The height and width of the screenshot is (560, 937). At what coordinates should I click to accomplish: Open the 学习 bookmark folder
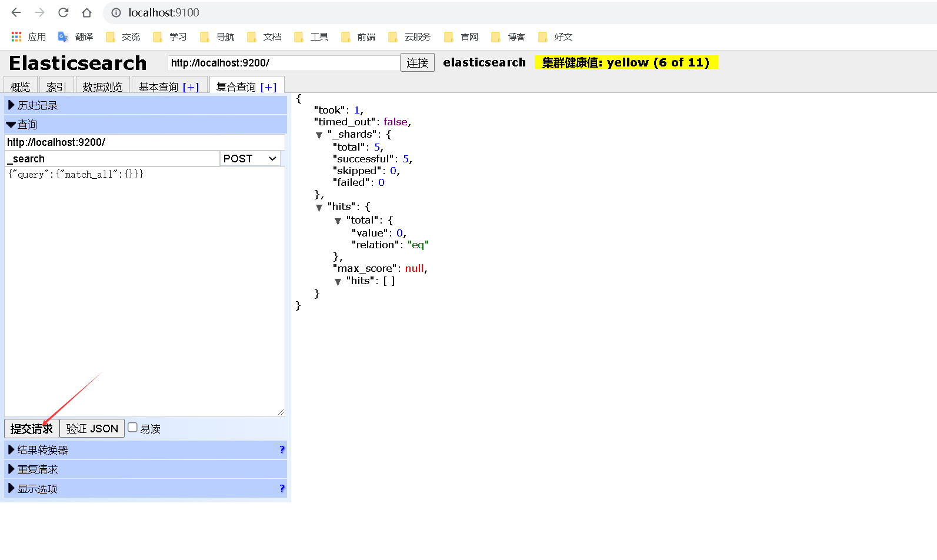pos(170,36)
